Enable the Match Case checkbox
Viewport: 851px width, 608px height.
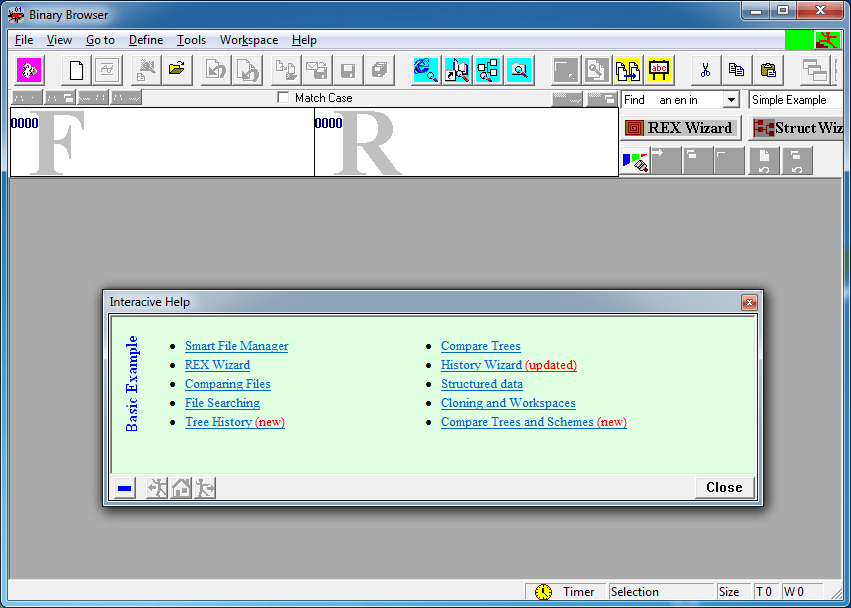pyautogui.click(x=283, y=98)
